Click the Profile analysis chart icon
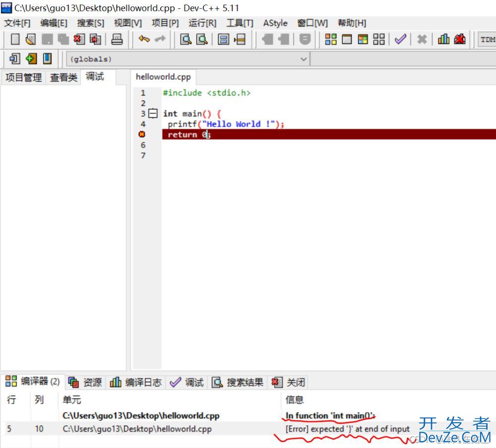 [x=443, y=39]
